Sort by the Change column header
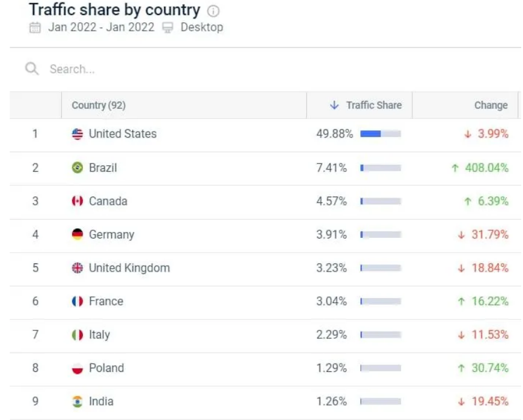 click(x=491, y=105)
